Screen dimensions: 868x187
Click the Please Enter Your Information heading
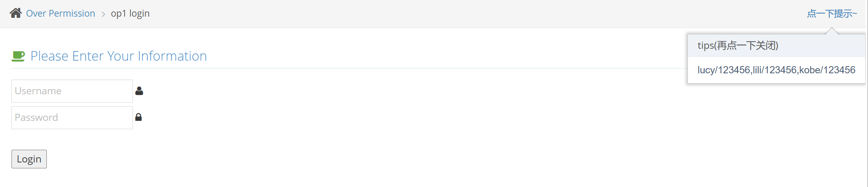pos(119,56)
